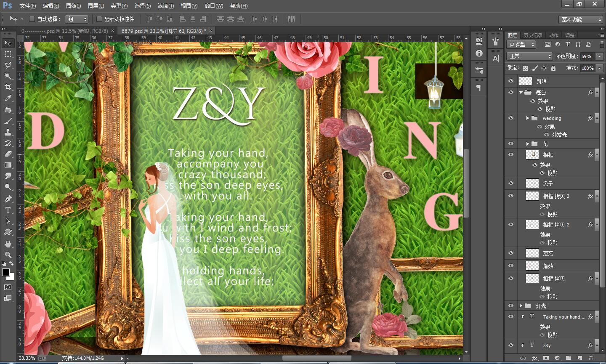Viewport: 606px width, 364px height.
Task: Collapse the 舞台 group
Action: [521, 92]
